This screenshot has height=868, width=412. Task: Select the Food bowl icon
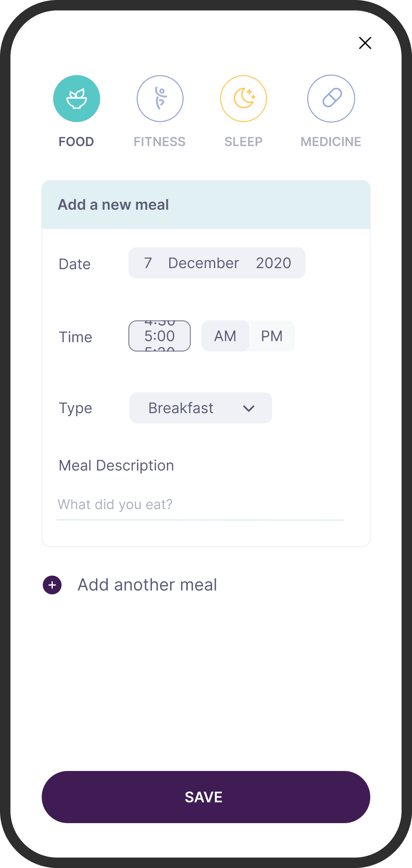pos(76,99)
